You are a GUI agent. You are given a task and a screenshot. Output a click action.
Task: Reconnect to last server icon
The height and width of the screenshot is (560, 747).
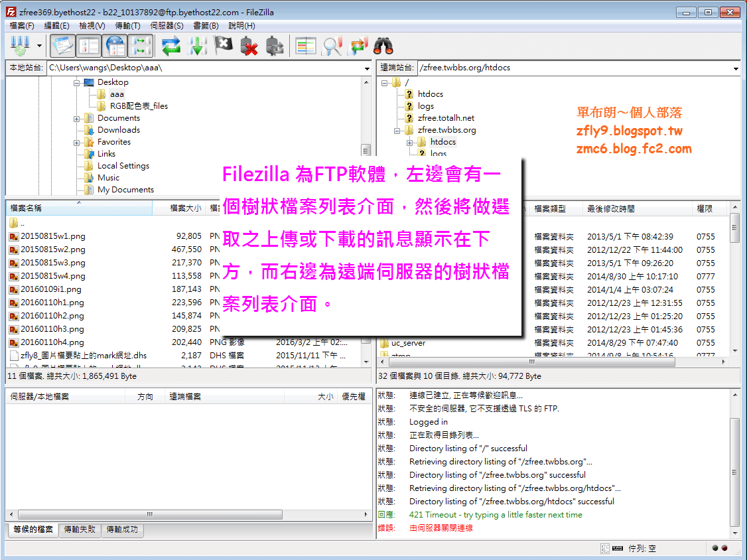[275, 46]
